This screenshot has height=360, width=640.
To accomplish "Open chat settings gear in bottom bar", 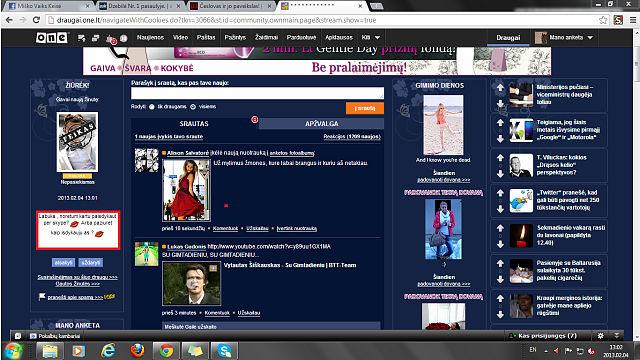I will [x=600, y=336].
